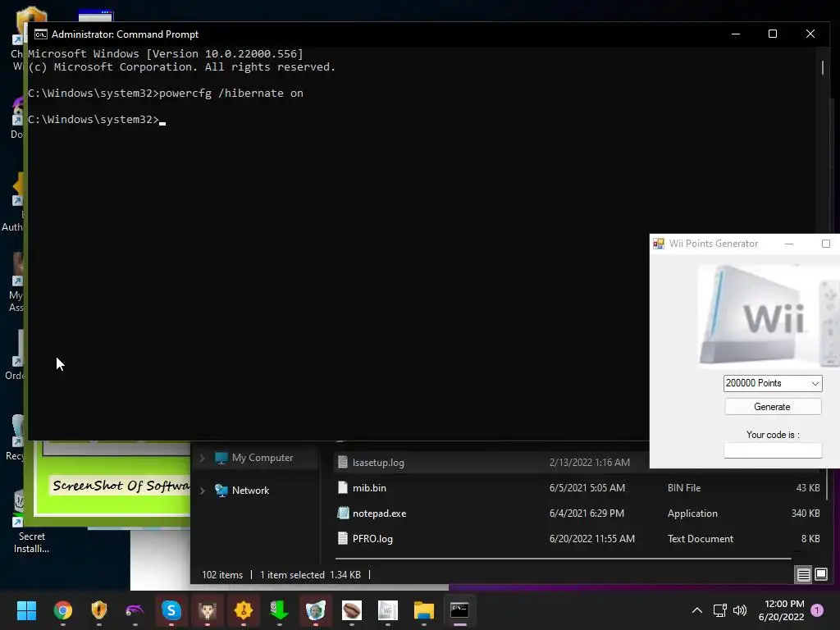Image resolution: width=840 pixels, height=630 pixels.
Task: Click the Command Prompt vertical scrollbar
Action: pos(823,67)
